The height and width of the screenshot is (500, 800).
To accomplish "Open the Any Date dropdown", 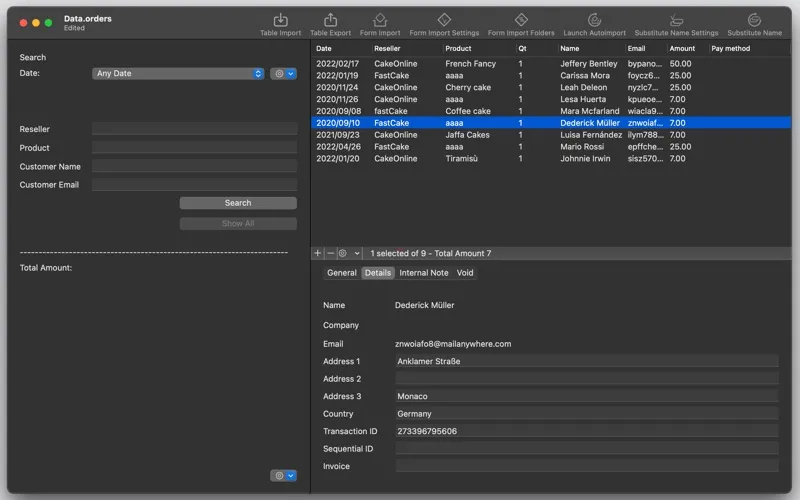I will [178, 74].
